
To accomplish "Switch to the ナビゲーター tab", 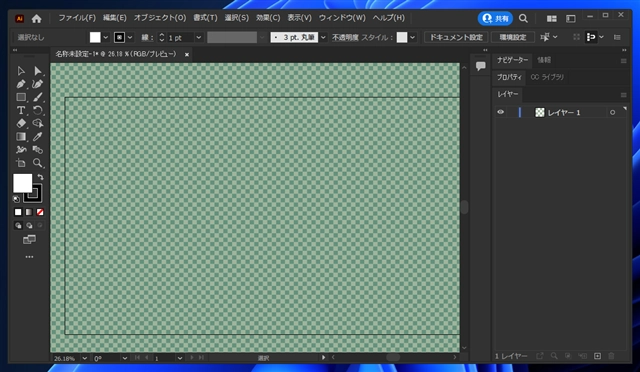I will coord(512,60).
